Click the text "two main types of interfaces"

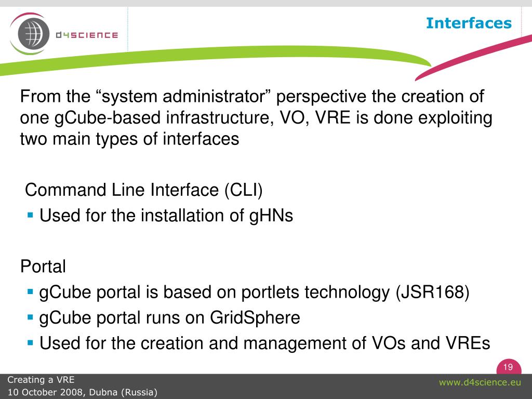coord(129,139)
